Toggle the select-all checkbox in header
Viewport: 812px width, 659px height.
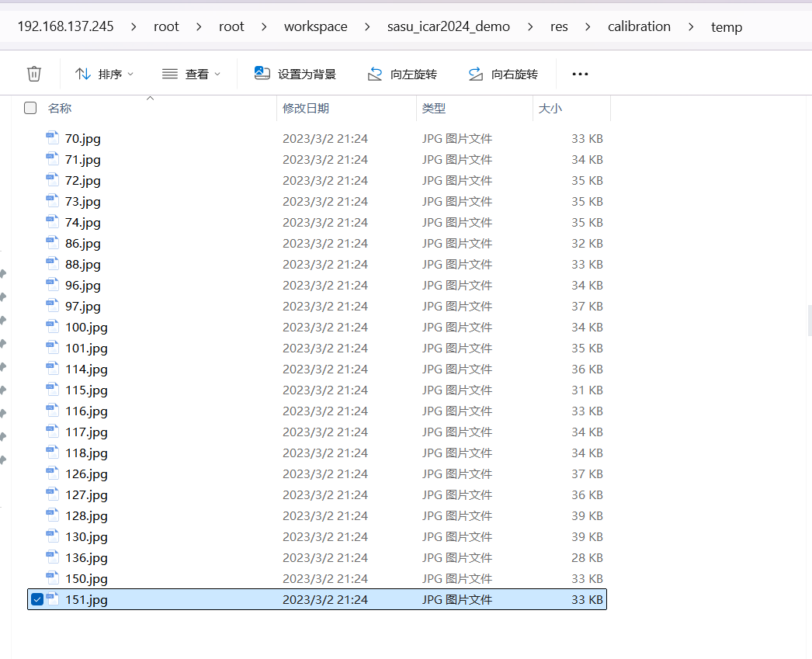pos(30,108)
